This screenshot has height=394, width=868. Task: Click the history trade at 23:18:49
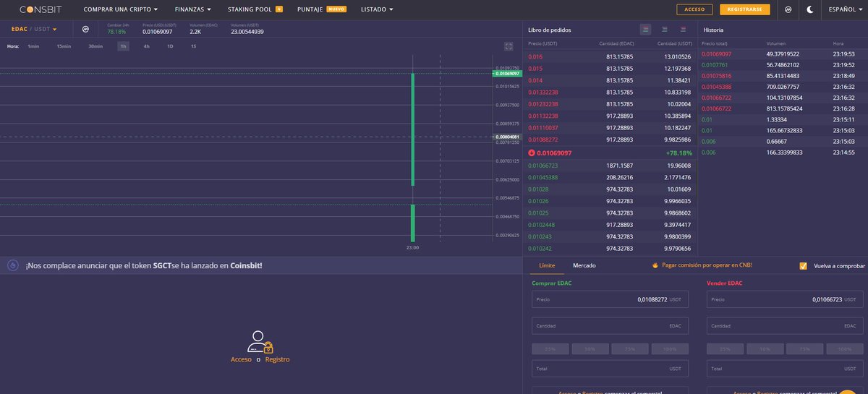783,76
